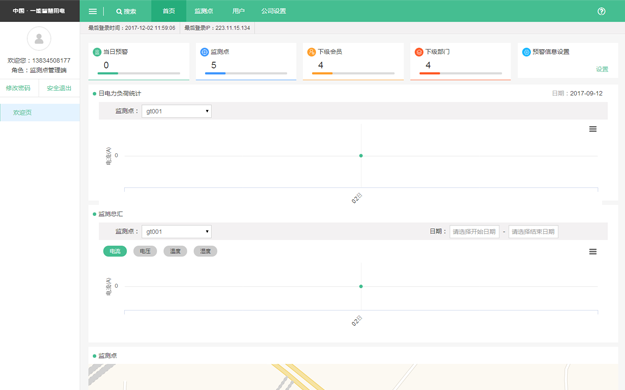Click the 监测点 map section heading
Viewport: 625px width, 390px height.
tap(108, 356)
